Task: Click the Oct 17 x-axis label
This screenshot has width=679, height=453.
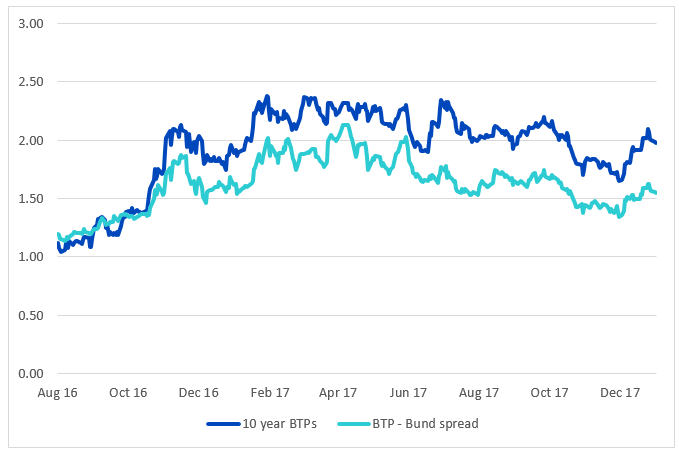Action: click(549, 392)
